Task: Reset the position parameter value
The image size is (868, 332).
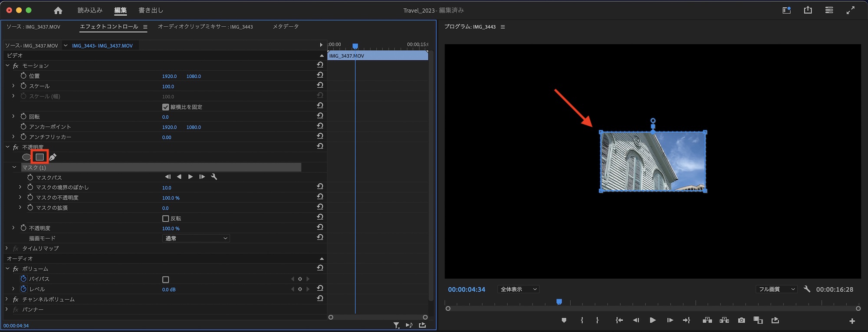Action: point(320,76)
